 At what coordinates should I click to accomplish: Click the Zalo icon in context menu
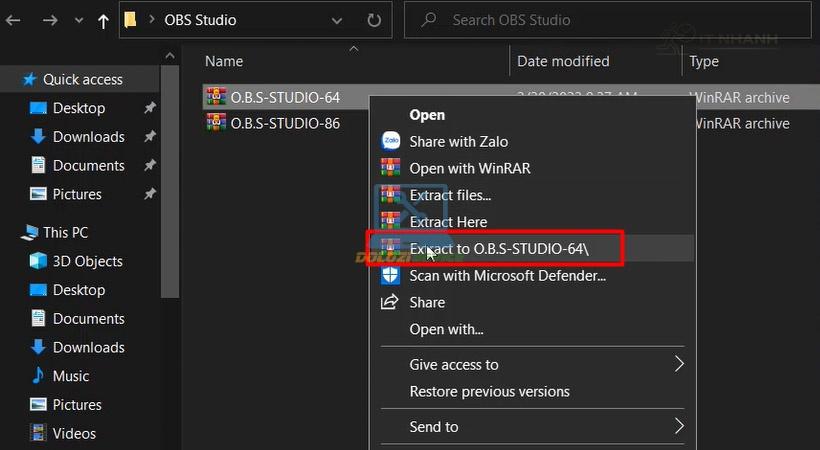[x=390, y=142]
